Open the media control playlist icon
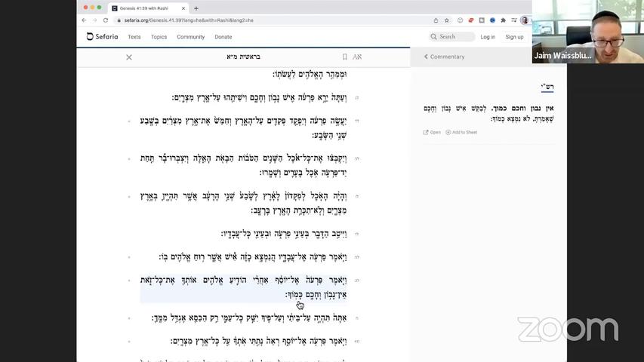Image resolution: width=644 pixels, height=362 pixels. [514, 20]
